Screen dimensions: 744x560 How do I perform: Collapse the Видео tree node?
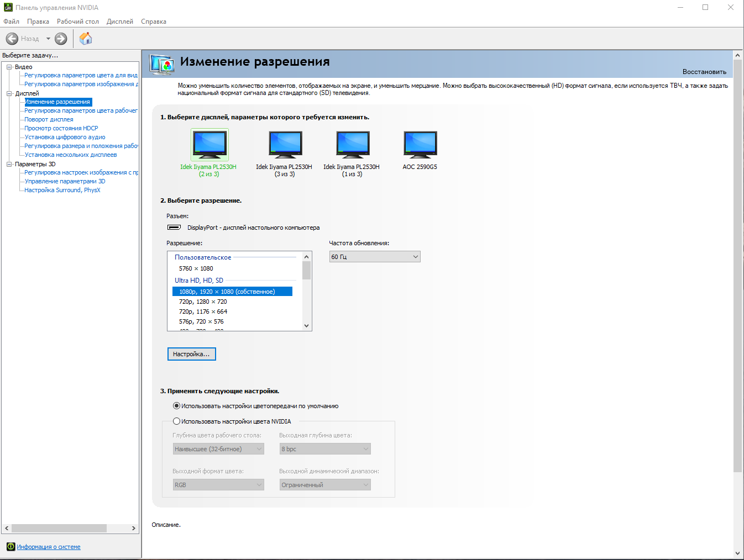point(9,67)
